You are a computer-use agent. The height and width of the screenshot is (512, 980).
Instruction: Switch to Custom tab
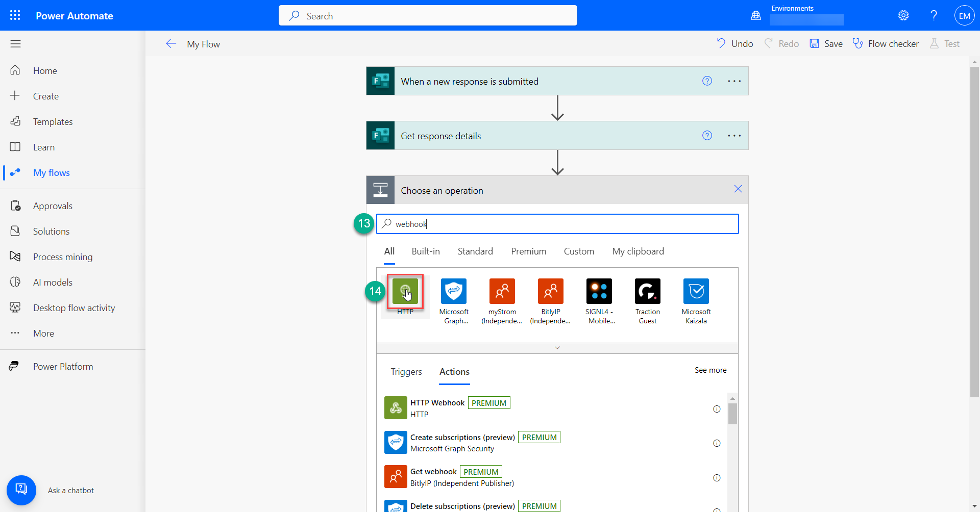(579, 251)
